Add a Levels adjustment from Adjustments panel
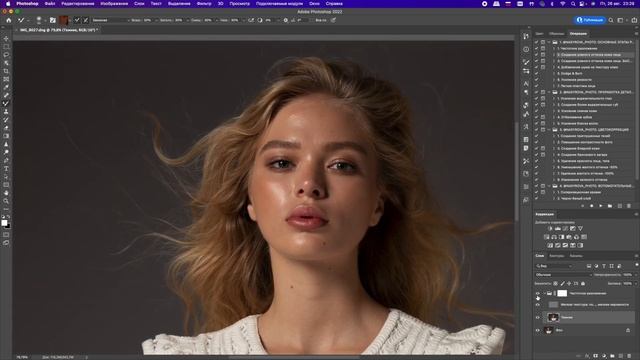Image resolution: width=640 pixels, height=360 pixels. [558, 229]
